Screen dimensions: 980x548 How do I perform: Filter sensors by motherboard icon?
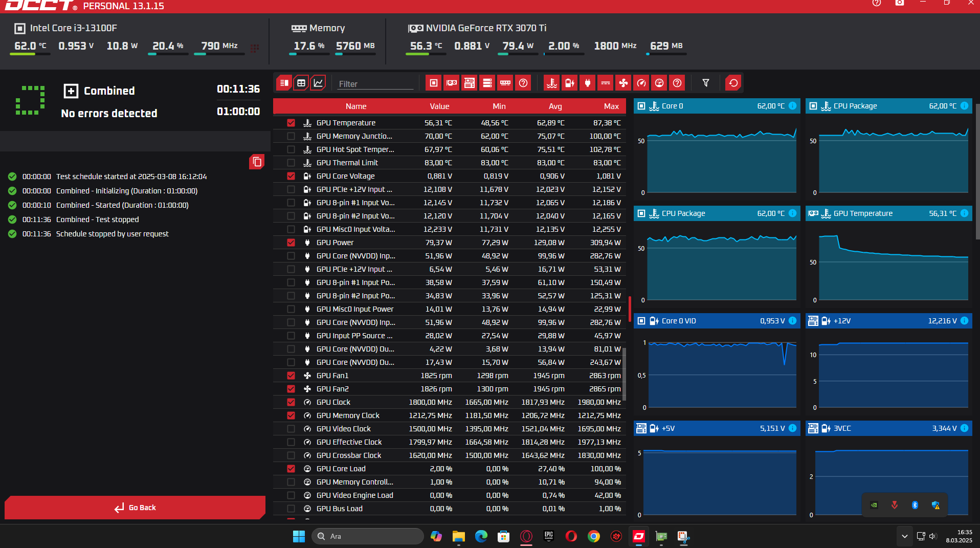470,83
